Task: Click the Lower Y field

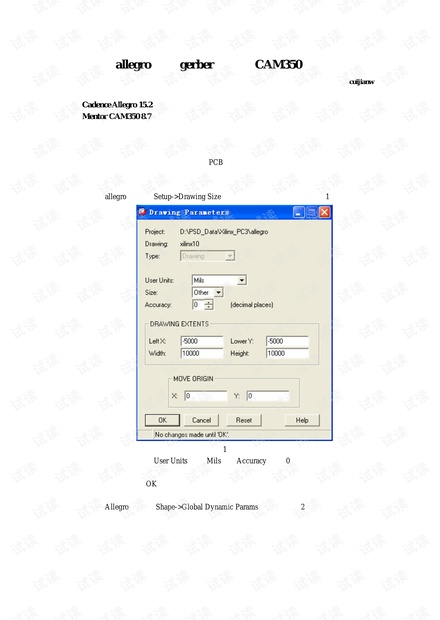Action: tap(287, 341)
